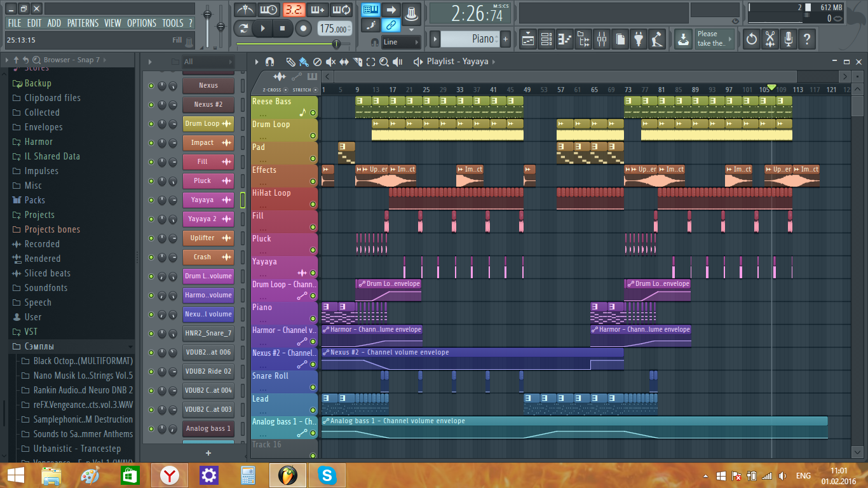Expand the channel rack menu arrow
868x488 pixels.
click(x=150, y=62)
